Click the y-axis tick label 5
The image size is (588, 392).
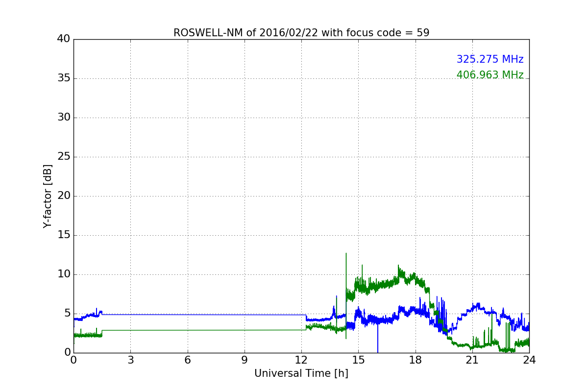click(x=67, y=314)
